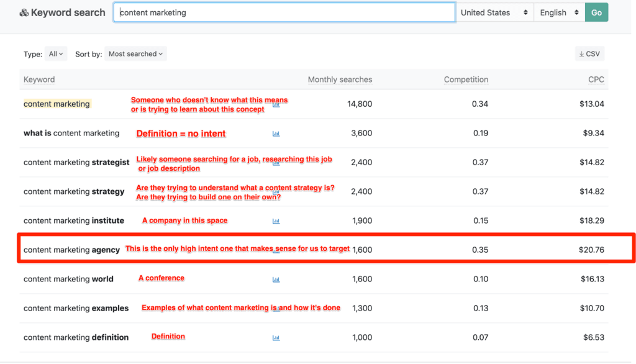
Task: Download results with the CSV button
Action: 589,54
